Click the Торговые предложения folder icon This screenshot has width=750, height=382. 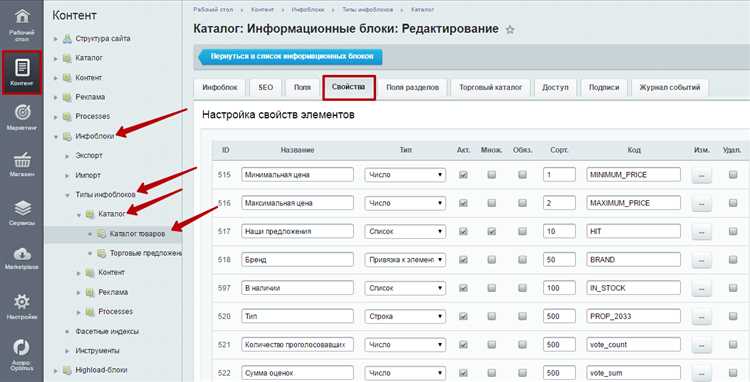101,253
